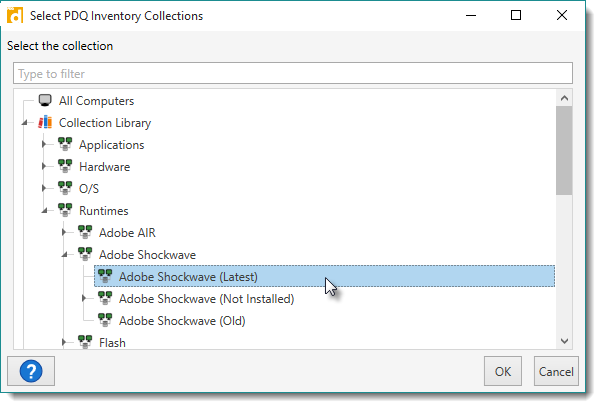Viewport: 601px width, 408px height.
Task: Click the Applications collection icon
Action: pos(65,145)
